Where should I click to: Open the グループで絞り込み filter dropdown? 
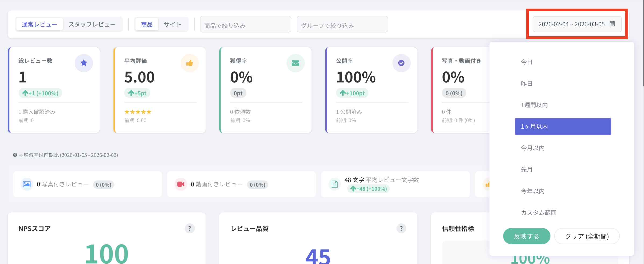pyautogui.click(x=342, y=24)
